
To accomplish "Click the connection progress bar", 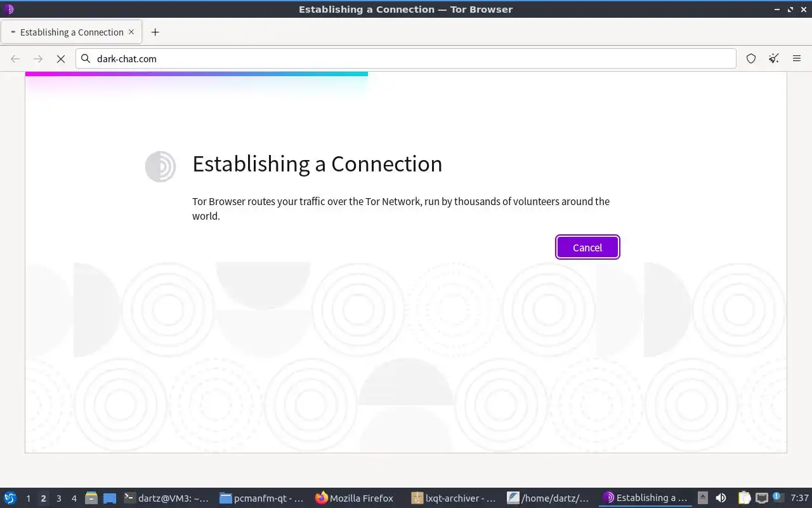I will pyautogui.click(x=197, y=74).
